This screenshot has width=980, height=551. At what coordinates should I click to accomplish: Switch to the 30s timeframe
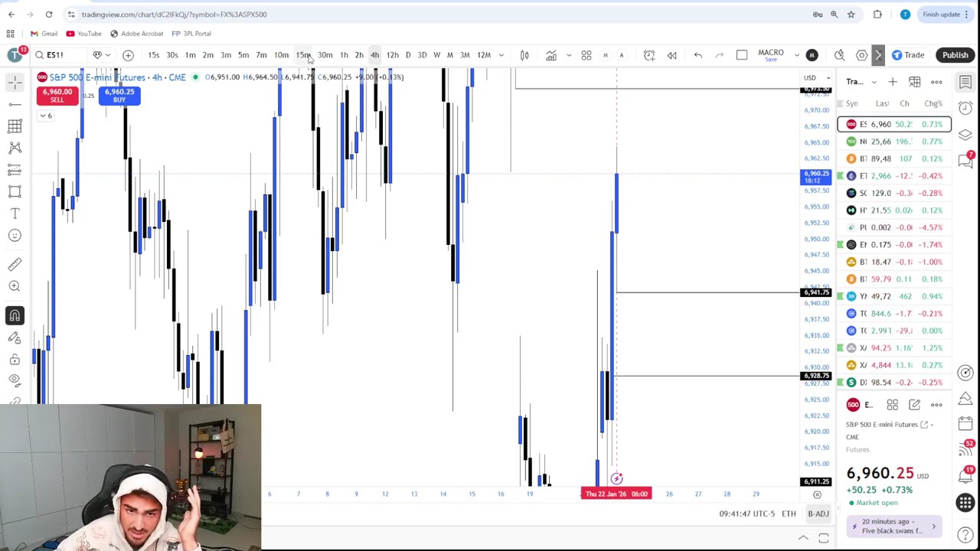[x=172, y=55]
